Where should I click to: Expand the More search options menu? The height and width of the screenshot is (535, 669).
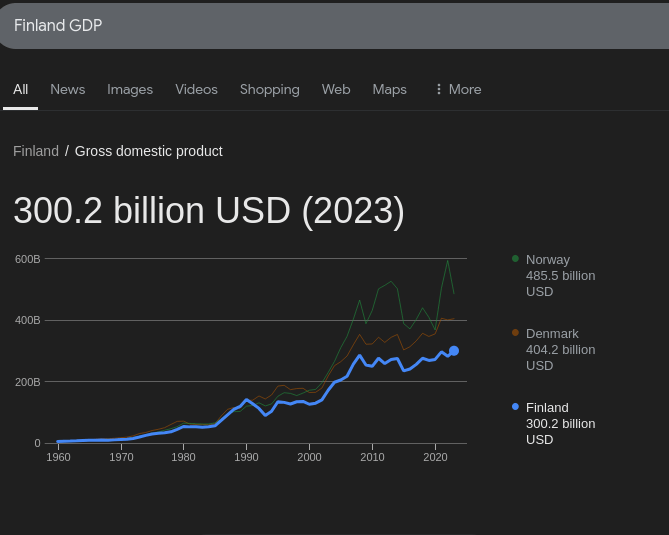pyautogui.click(x=459, y=90)
